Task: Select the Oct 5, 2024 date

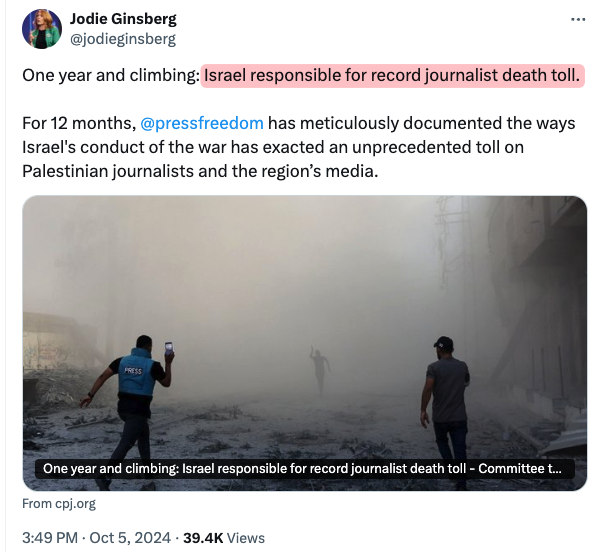Action: [x=130, y=538]
